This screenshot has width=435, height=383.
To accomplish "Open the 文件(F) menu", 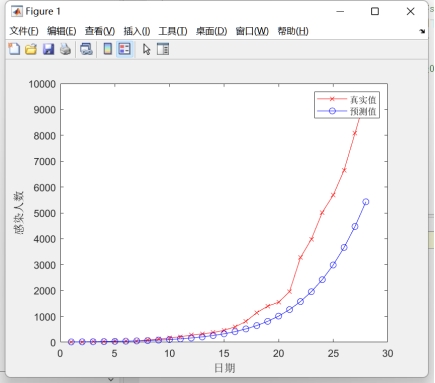I will click(24, 31).
